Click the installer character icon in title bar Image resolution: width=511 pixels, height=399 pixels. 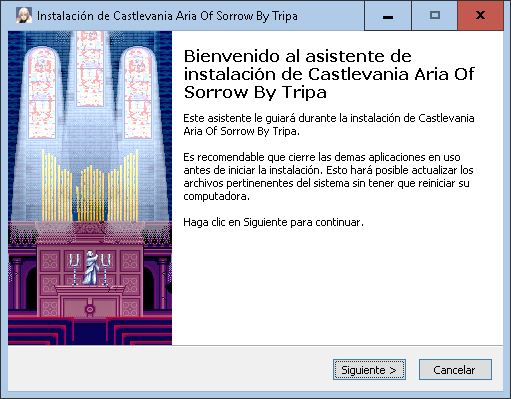click(24, 15)
